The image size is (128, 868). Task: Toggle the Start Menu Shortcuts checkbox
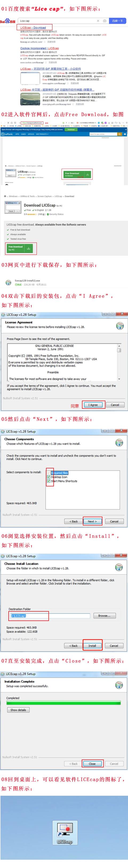pos(49,481)
